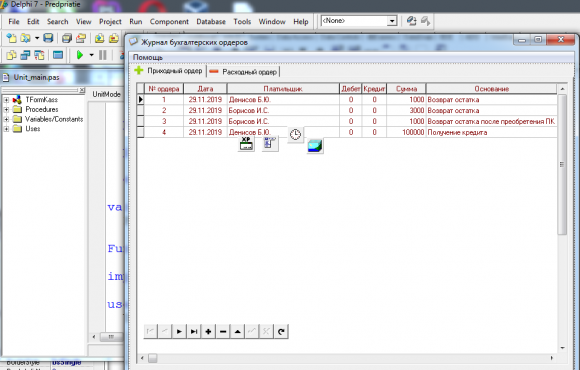
Task: Click the plus insert record navigator button
Action: 208,332
